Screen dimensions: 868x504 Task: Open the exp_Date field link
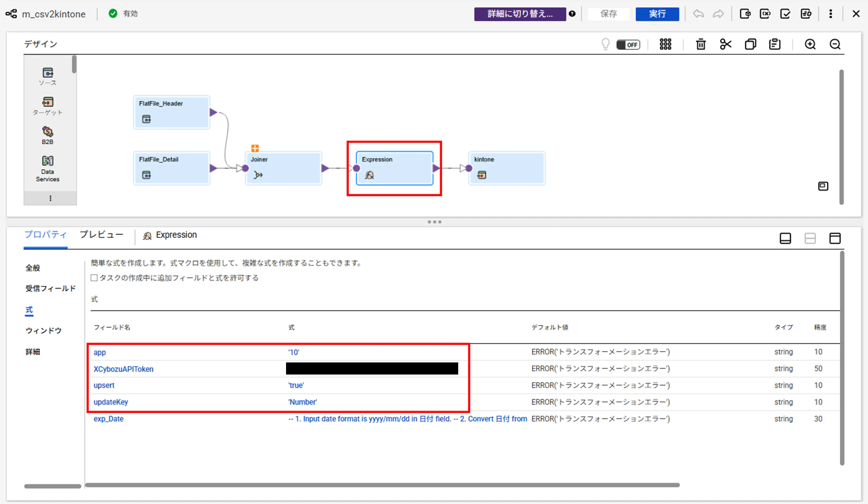click(108, 419)
